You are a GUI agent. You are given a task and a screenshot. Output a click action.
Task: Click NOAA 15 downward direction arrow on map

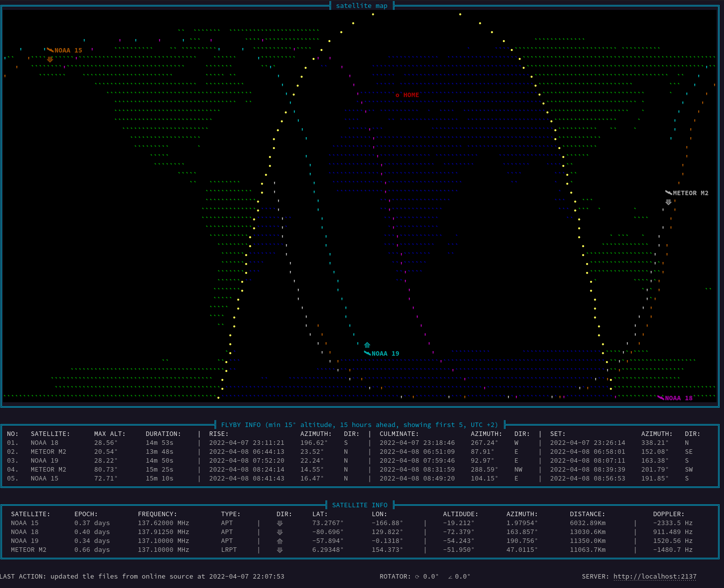click(50, 59)
